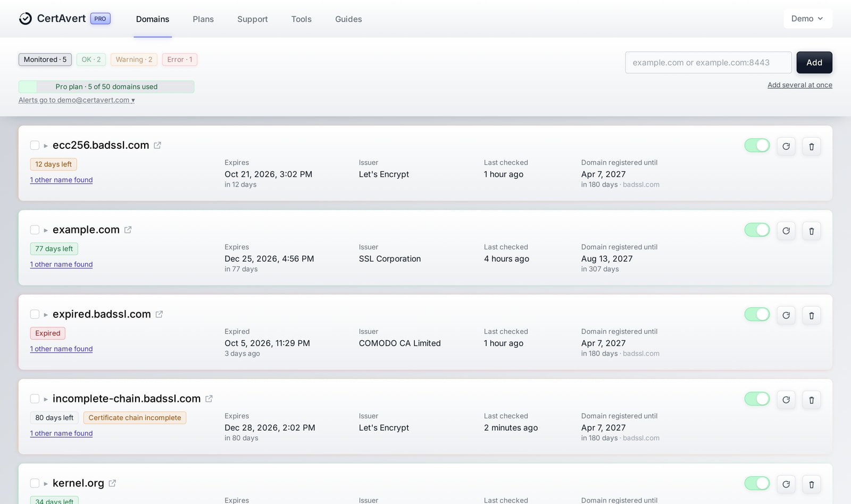Image resolution: width=851 pixels, height=504 pixels.
Task: Disable monitoring toggle for expired.badssl.com
Action: [x=757, y=314]
